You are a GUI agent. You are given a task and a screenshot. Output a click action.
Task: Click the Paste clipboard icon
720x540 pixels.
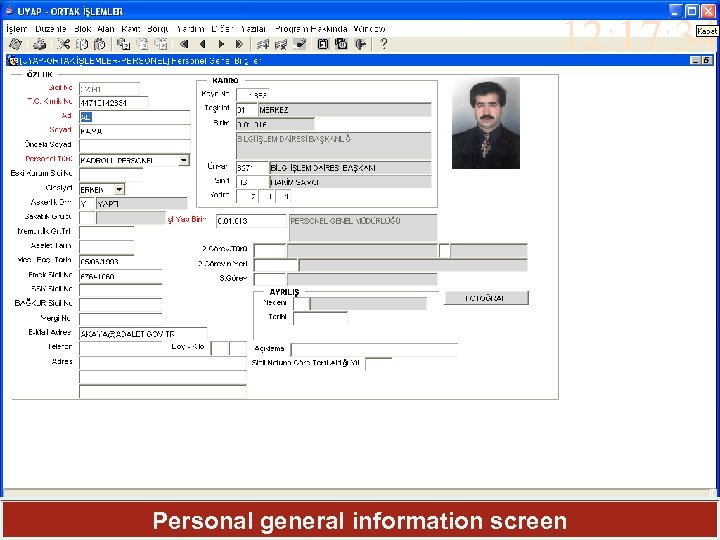pyautogui.click(x=99, y=44)
